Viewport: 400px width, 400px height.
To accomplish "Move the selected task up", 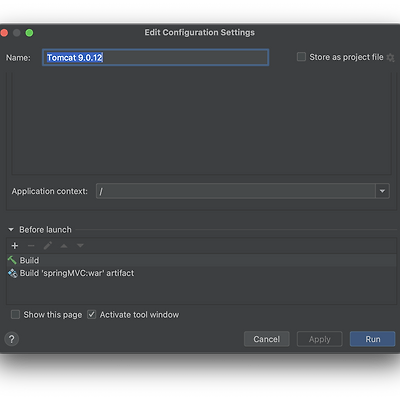I will pyautogui.click(x=64, y=246).
